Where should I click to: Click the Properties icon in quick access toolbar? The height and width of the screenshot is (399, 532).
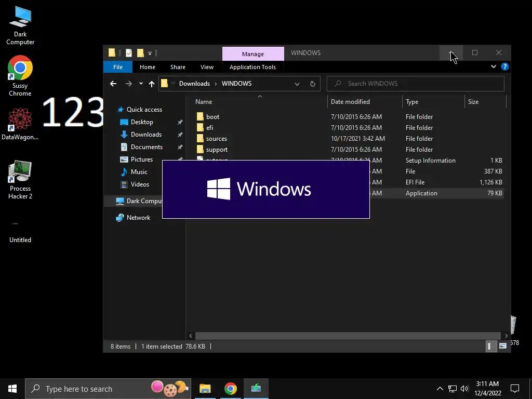pyautogui.click(x=129, y=53)
